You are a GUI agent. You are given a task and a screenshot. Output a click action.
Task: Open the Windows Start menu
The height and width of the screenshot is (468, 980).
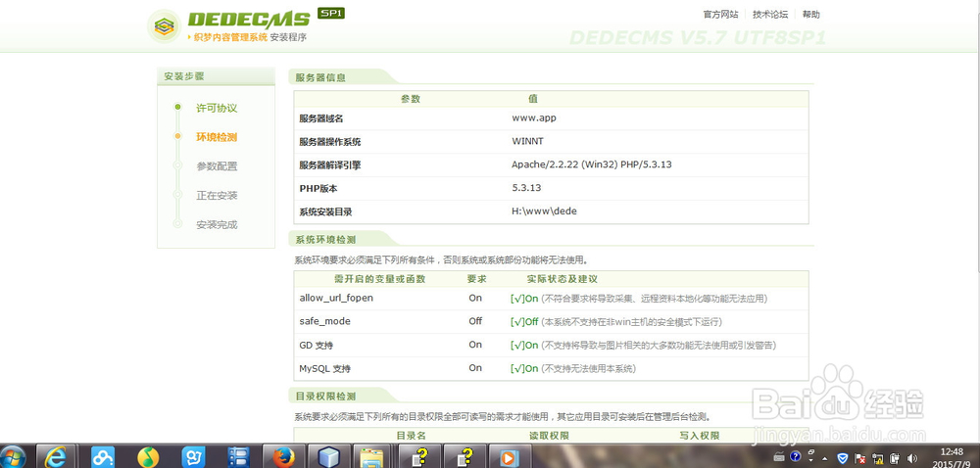[x=13, y=457]
